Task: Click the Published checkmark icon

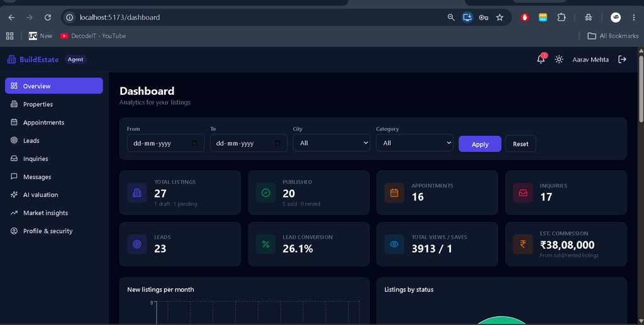Action: (266, 192)
